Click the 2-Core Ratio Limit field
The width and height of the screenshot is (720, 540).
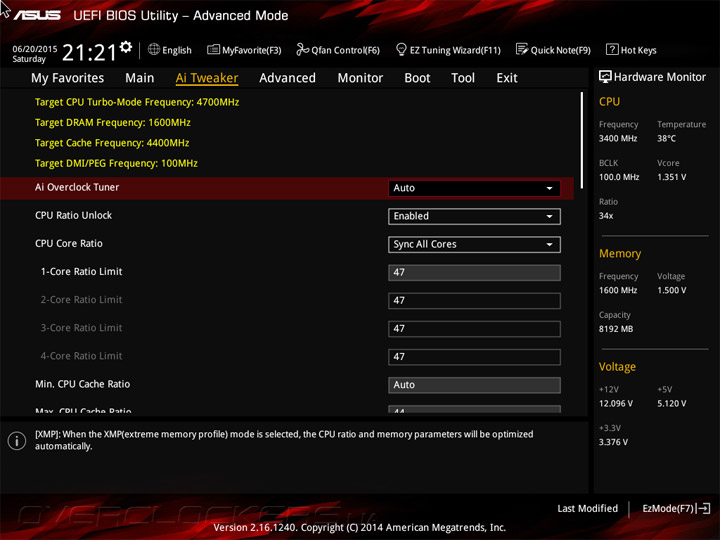pyautogui.click(x=474, y=300)
